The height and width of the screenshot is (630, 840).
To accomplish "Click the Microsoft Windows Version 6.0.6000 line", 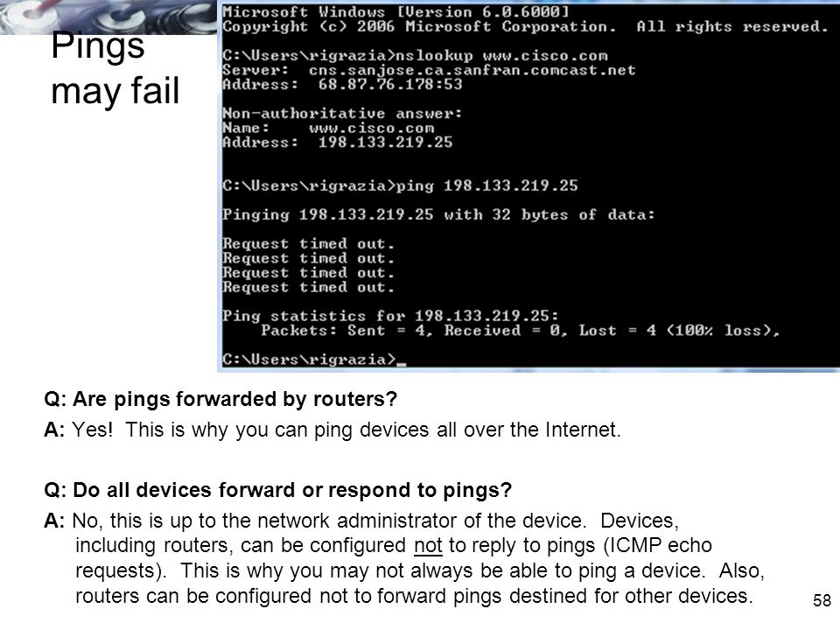I will (x=395, y=11).
